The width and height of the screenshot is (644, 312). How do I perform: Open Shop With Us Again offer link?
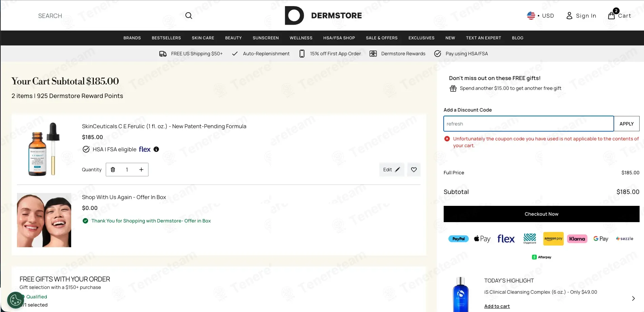coord(124,197)
